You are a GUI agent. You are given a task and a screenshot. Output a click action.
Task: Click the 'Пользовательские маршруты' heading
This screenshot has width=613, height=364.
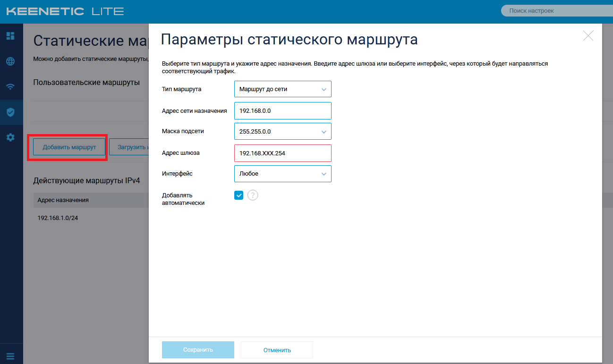[x=86, y=82]
